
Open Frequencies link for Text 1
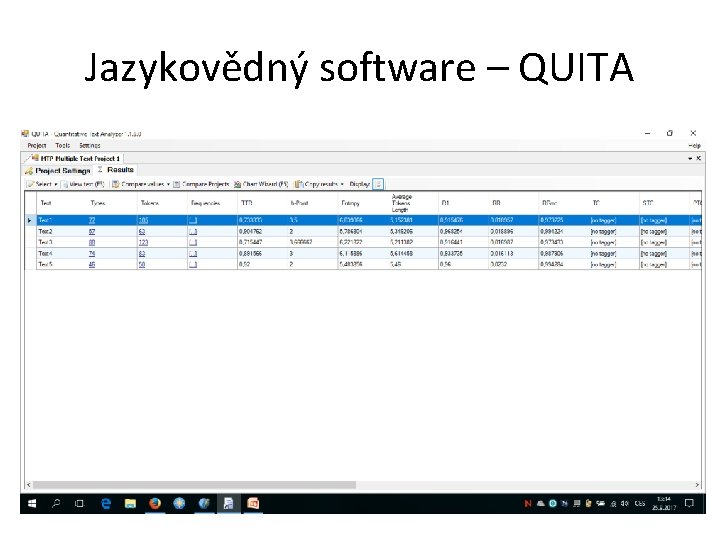pyautogui.click(x=193, y=220)
